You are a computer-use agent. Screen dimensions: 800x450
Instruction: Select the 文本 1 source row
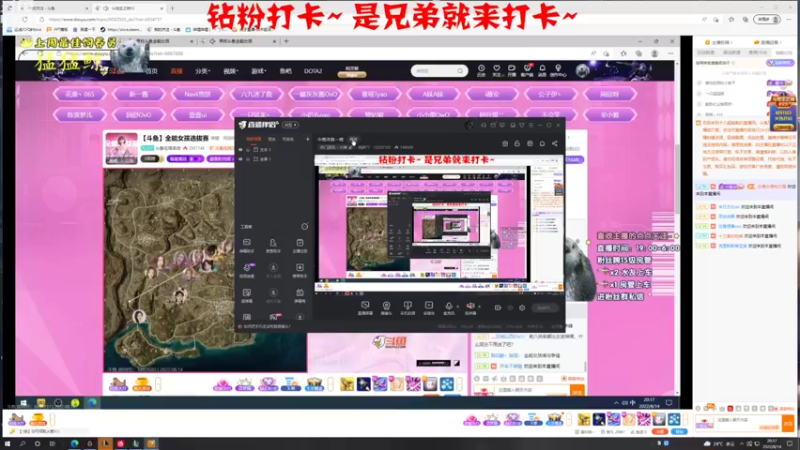click(x=273, y=150)
